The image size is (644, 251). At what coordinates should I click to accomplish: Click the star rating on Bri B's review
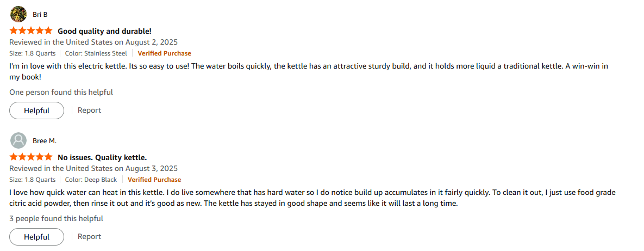[x=31, y=31]
